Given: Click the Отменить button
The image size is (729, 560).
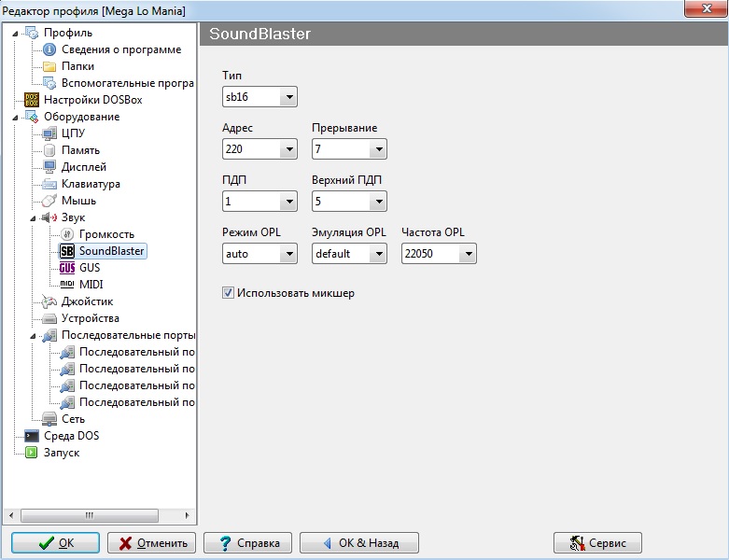Looking at the screenshot, I should (x=151, y=543).
